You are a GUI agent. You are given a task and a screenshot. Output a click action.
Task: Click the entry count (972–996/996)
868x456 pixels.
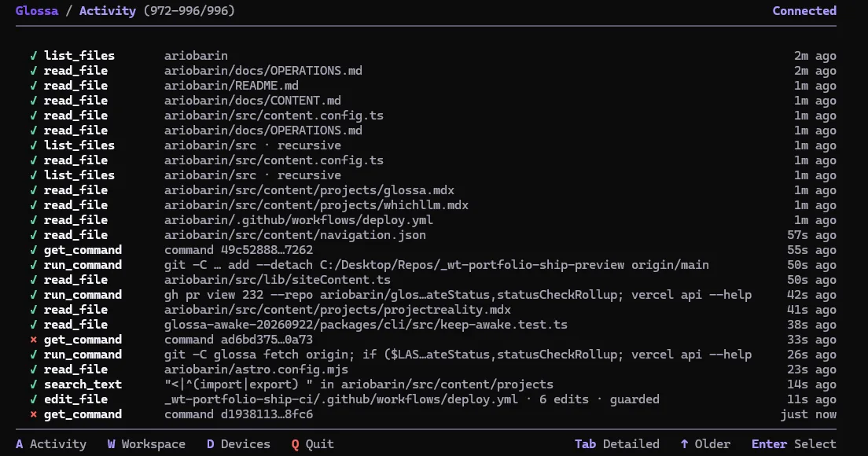click(x=189, y=10)
